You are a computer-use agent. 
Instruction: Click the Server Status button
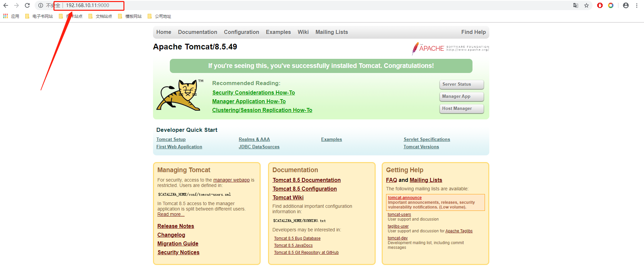pos(461,84)
